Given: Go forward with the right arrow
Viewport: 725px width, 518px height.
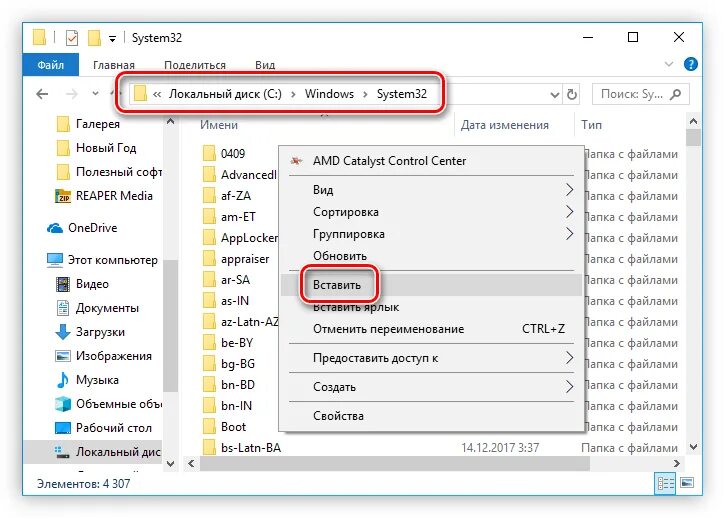Looking at the screenshot, I should pyautogui.click(x=72, y=94).
